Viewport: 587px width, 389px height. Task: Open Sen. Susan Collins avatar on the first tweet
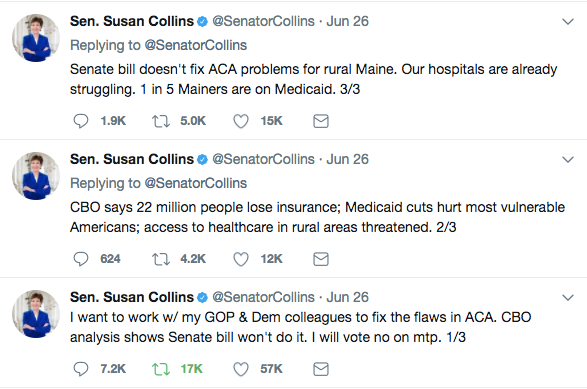click(36, 38)
